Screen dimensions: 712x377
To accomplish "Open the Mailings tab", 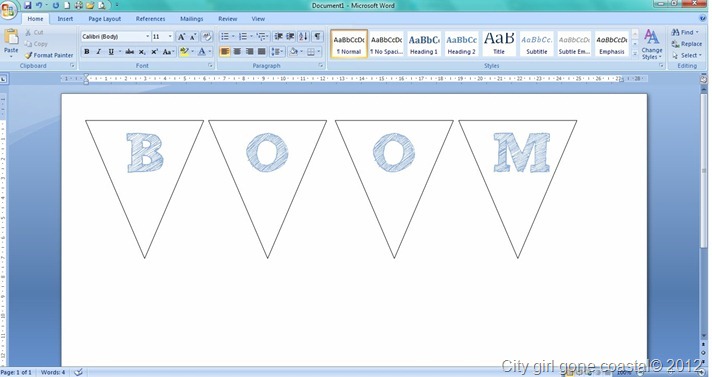I will (192, 19).
